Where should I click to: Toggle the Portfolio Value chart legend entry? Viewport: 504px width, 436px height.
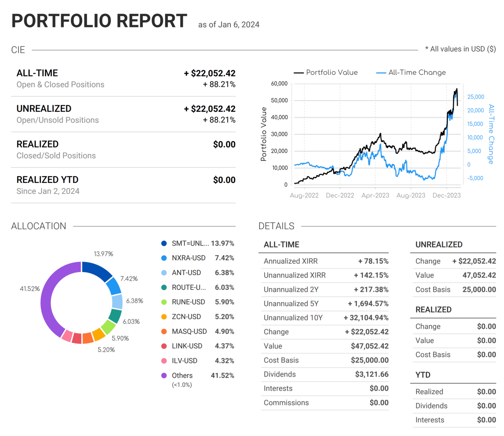[326, 73]
